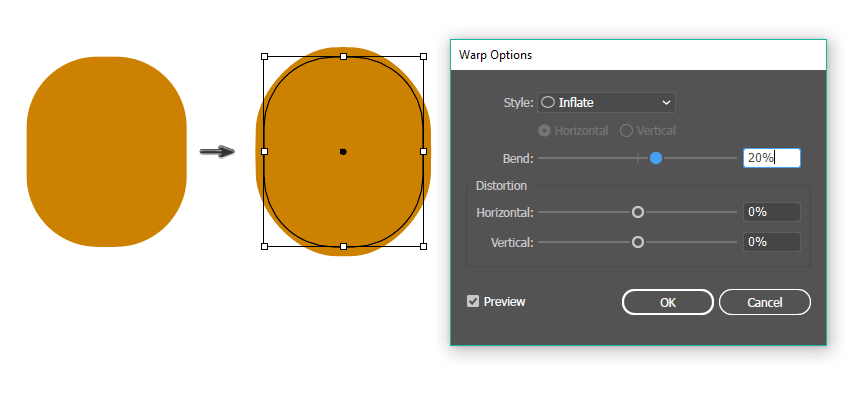Open the Style dropdown chevron
This screenshot has width=850, height=393.
click(666, 102)
